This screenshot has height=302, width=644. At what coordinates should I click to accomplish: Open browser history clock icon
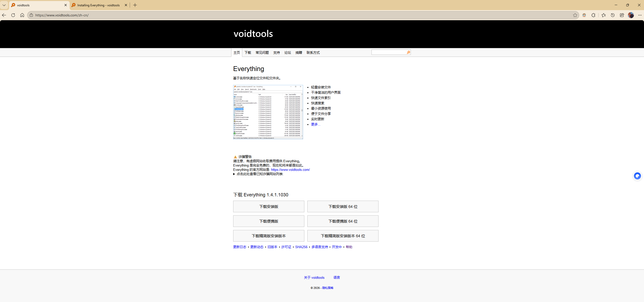[x=613, y=15]
